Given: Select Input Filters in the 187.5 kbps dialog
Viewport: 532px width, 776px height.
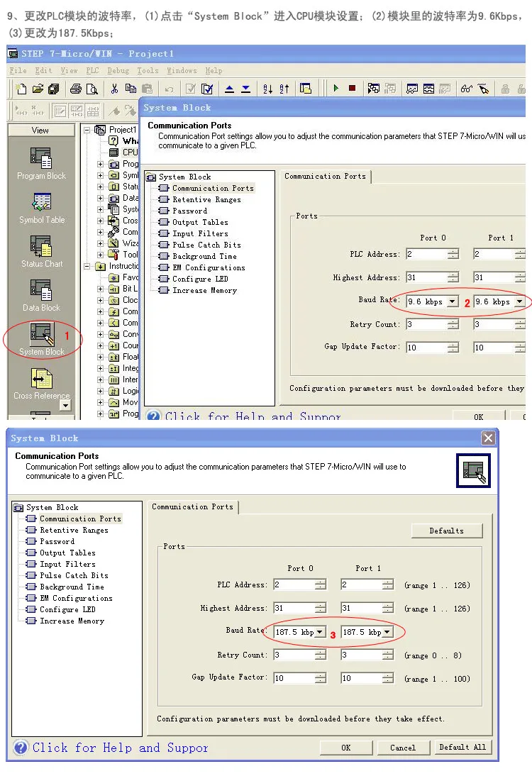Looking at the screenshot, I should click(x=68, y=564).
